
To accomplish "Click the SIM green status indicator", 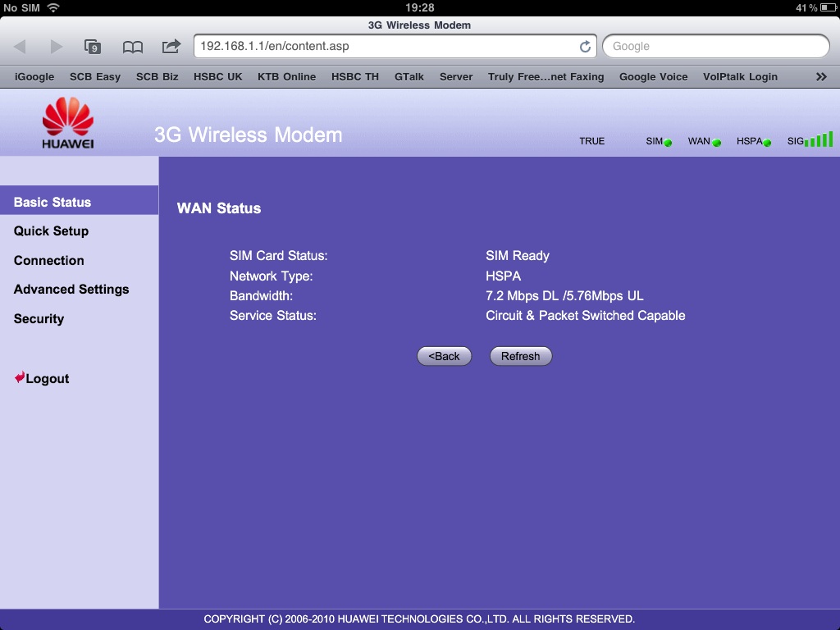I will coord(668,143).
